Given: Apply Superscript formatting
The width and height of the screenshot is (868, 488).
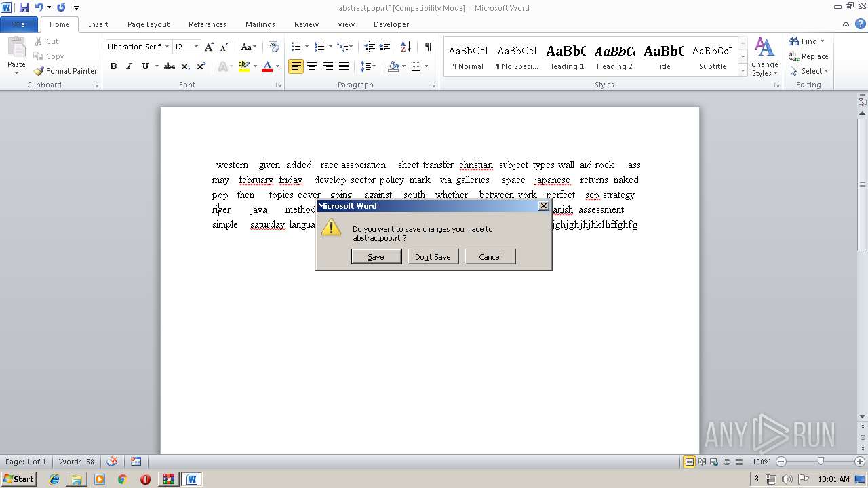Looking at the screenshot, I should coord(201,66).
